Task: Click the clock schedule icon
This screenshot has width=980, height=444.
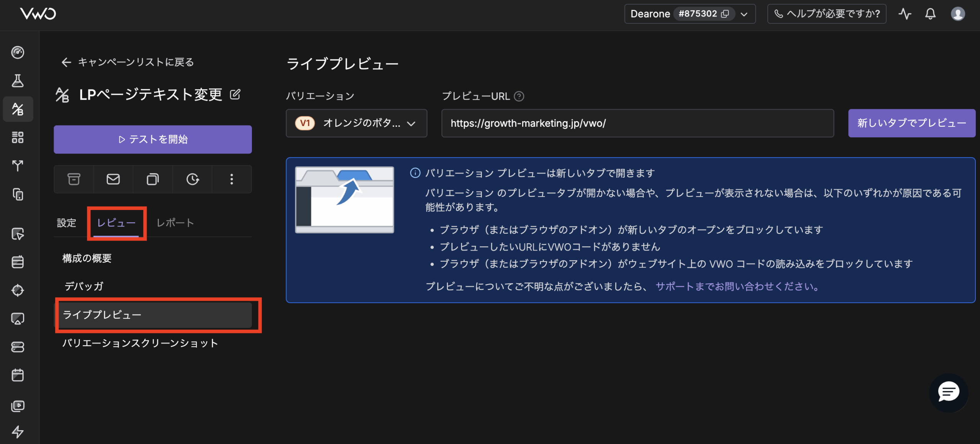Action: [x=192, y=179]
